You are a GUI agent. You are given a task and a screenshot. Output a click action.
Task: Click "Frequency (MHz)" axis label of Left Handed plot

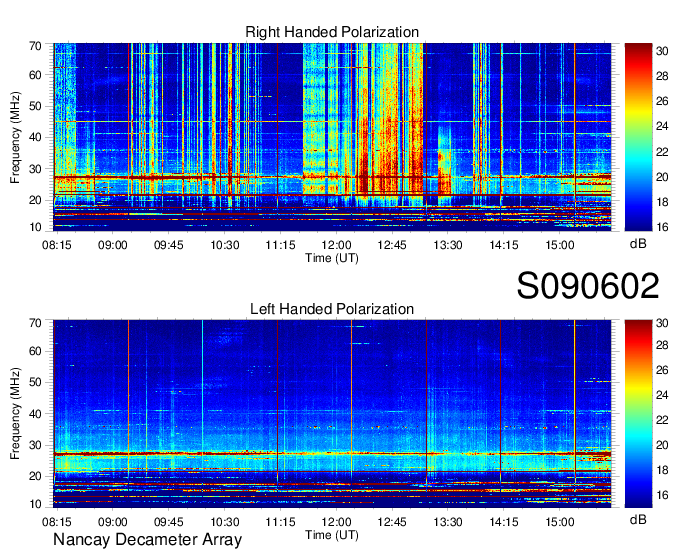tap(15, 414)
